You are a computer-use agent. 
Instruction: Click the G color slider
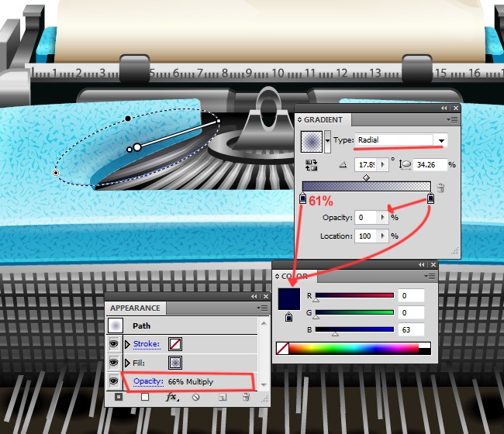354,312
